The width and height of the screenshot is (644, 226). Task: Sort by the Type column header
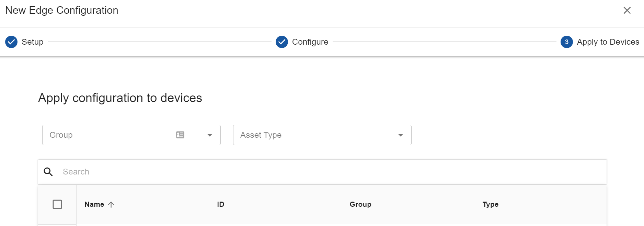490,204
